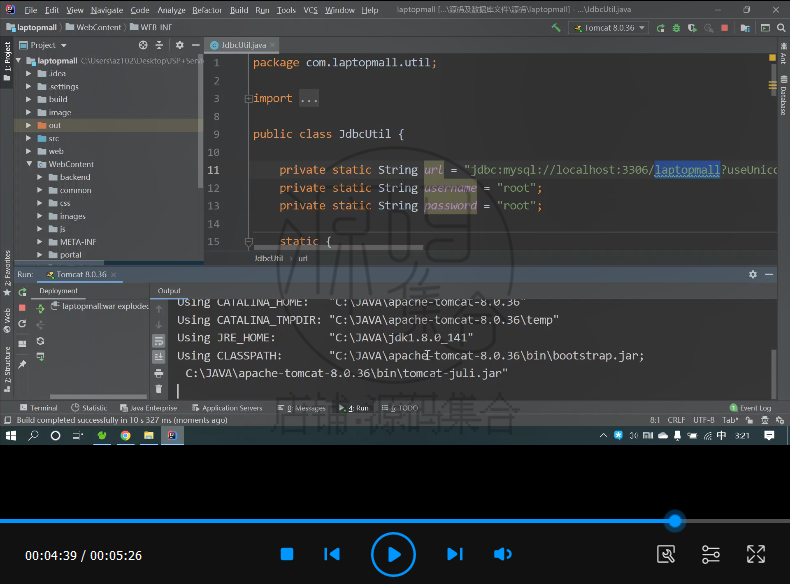Start debugging with the bug icon
The width and height of the screenshot is (790, 584).
click(676, 28)
